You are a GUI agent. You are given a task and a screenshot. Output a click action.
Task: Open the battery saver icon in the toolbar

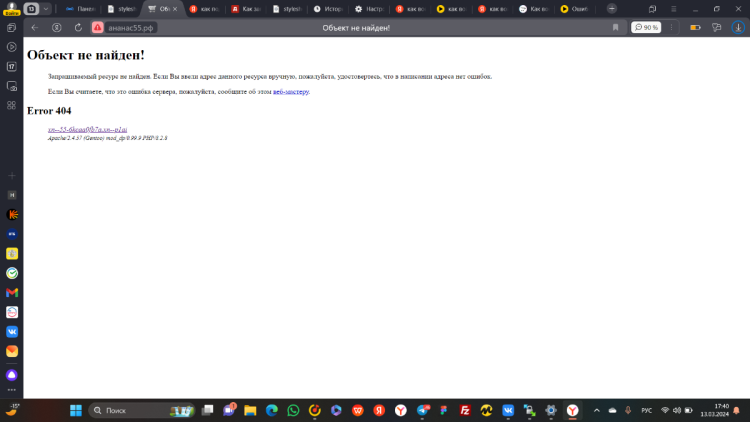695,28
